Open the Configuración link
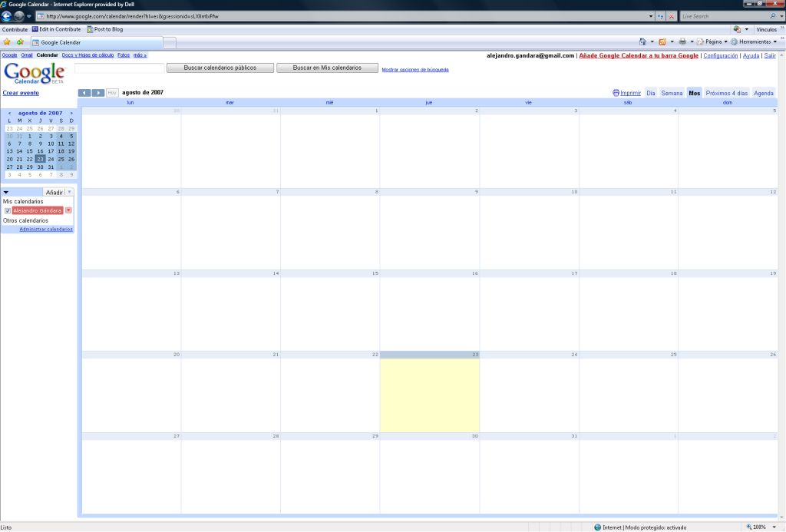 [720, 56]
